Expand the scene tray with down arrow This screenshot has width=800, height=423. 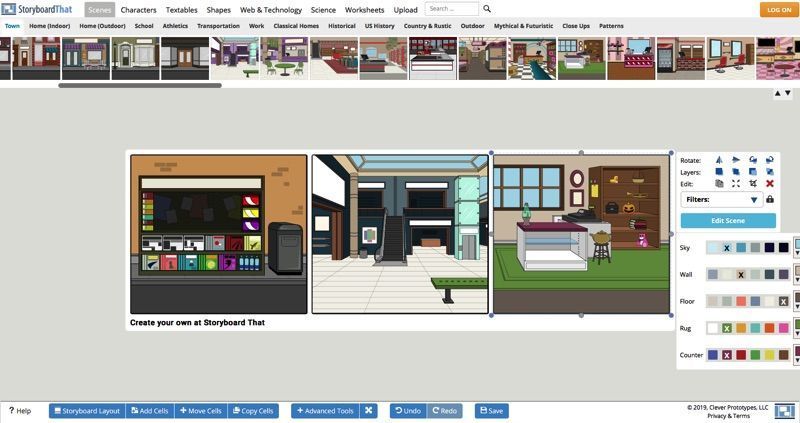click(x=788, y=94)
